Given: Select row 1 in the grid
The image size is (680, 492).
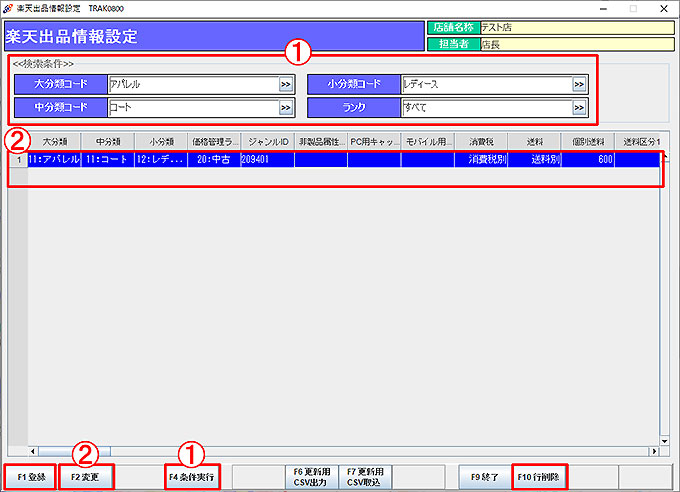Looking at the screenshot, I should (x=17, y=159).
